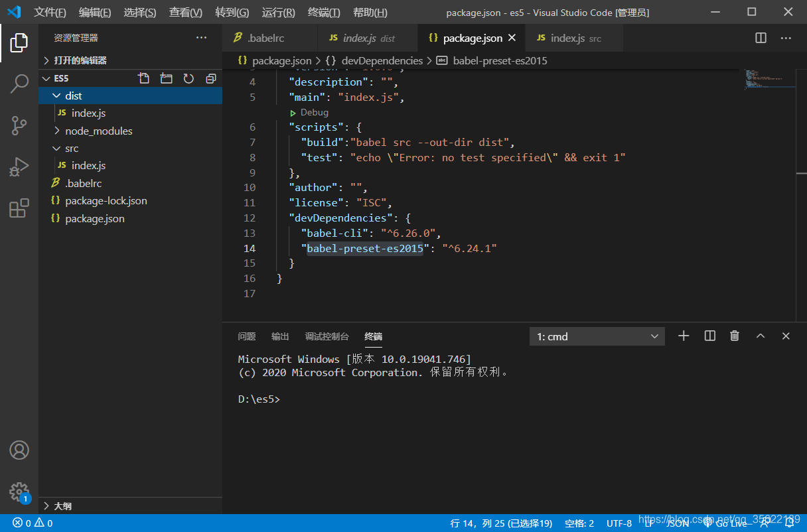The width and height of the screenshot is (807, 532).
Task: Open the Extensions view
Action: (x=19, y=208)
